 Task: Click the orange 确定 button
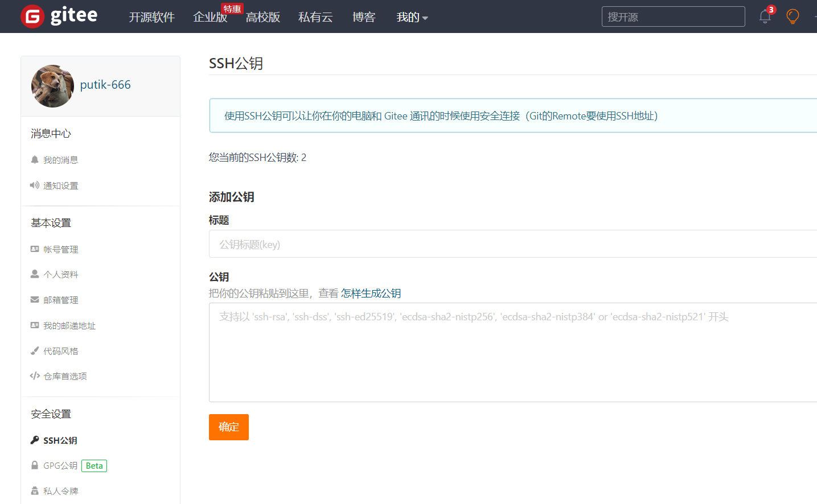228,427
